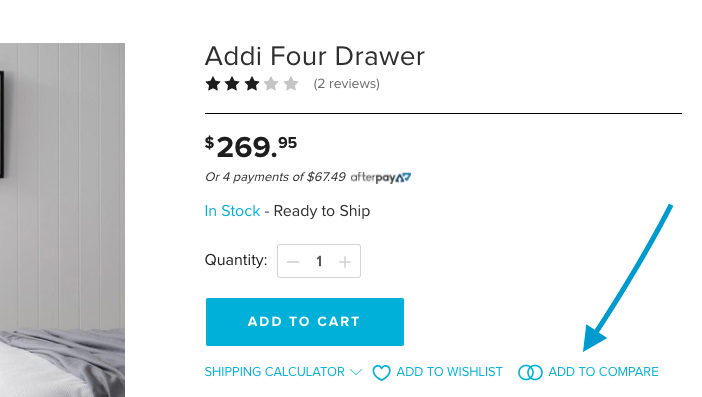Open the product bedroom photo
The image size is (702, 397).
tap(62, 220)
